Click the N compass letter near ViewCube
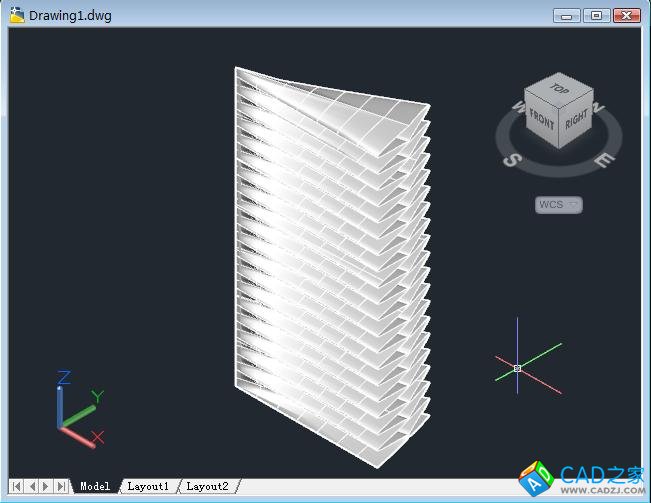 [598, 108]
